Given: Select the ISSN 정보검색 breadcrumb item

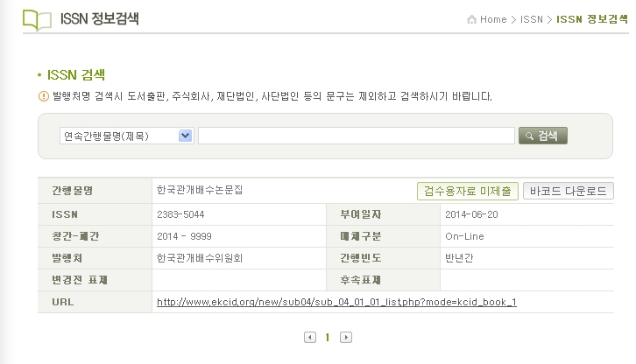Looking at the screenshot, I should pos(592,19).
